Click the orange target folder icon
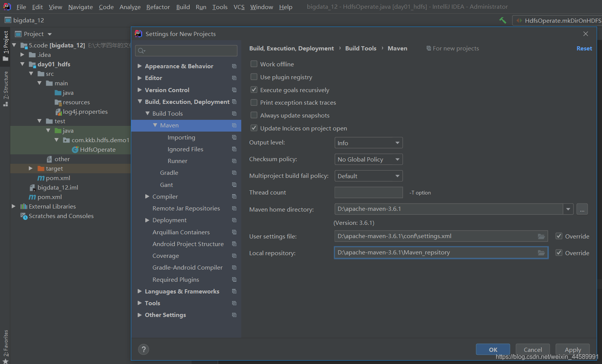602x364 pixels. (41, 169)
